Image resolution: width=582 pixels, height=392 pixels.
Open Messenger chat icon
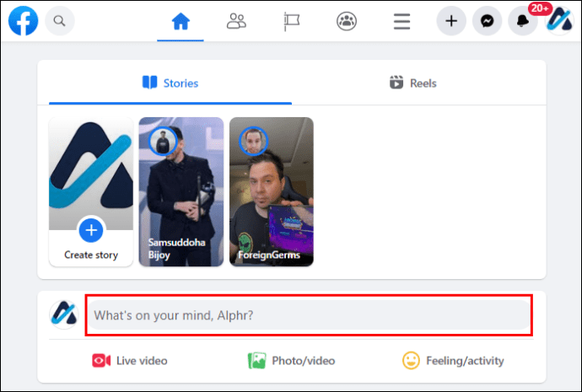pyautogui.click(x=487, y=21)
